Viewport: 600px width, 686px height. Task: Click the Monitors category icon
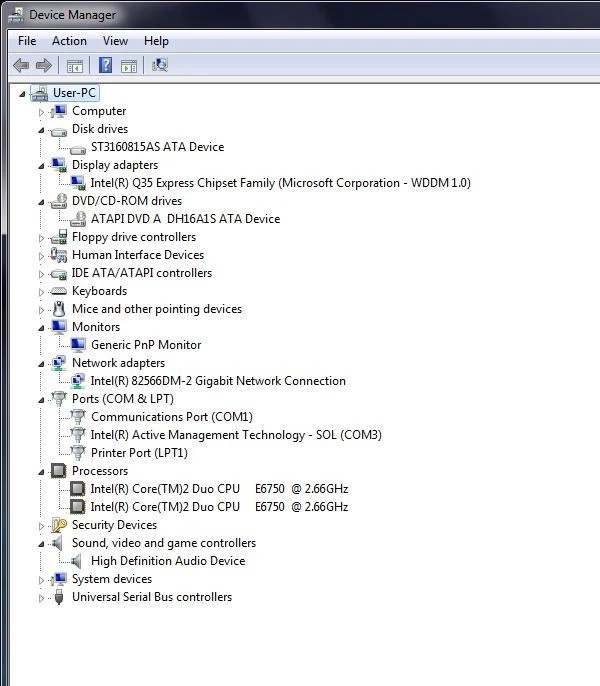tap(59, 327)
